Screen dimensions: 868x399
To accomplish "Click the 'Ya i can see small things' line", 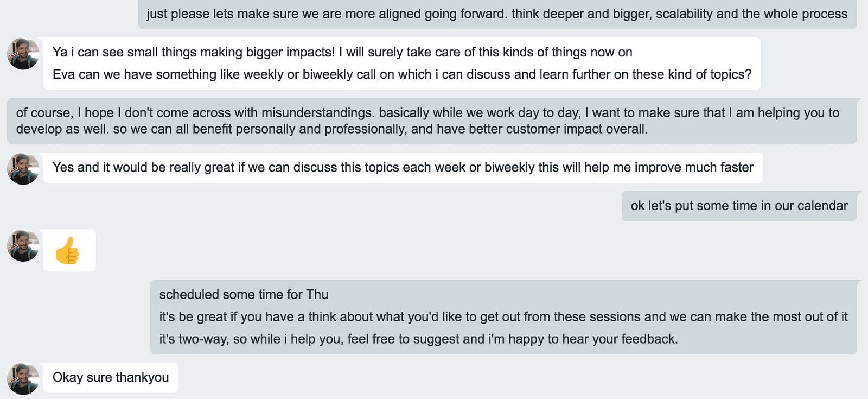I will click(342, 52).
